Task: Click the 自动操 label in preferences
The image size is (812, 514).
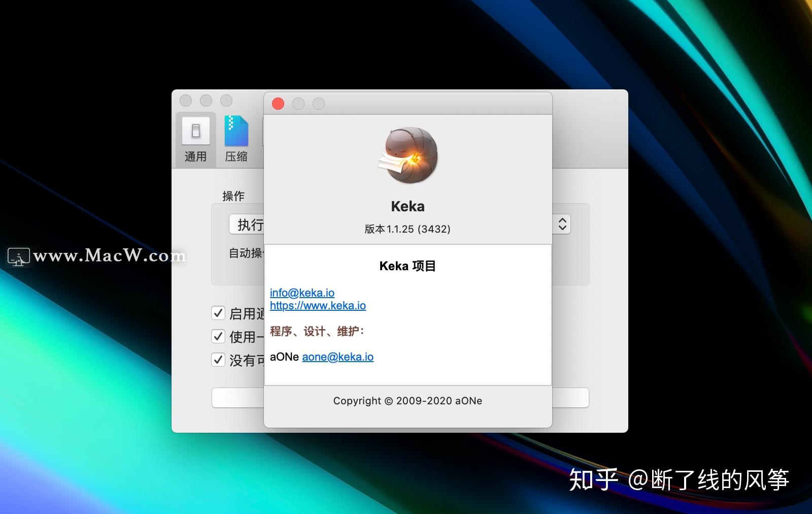Action: pyautogui.click(x=246, y=253)
